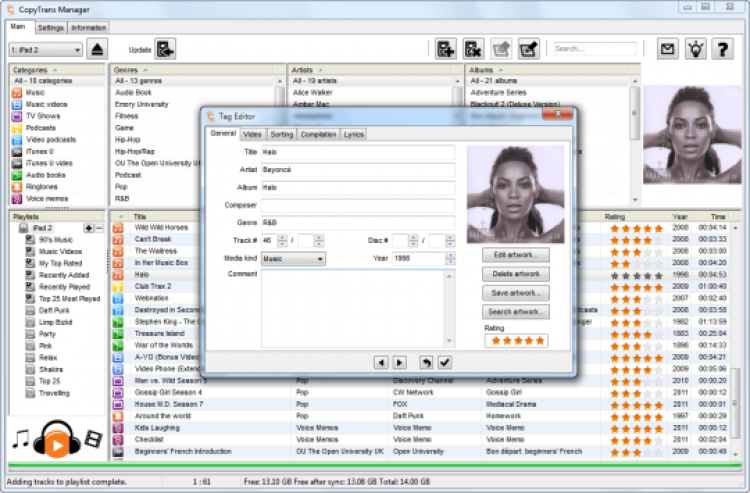Click the film strip video icon
The image size is (750, 493).
94,438
